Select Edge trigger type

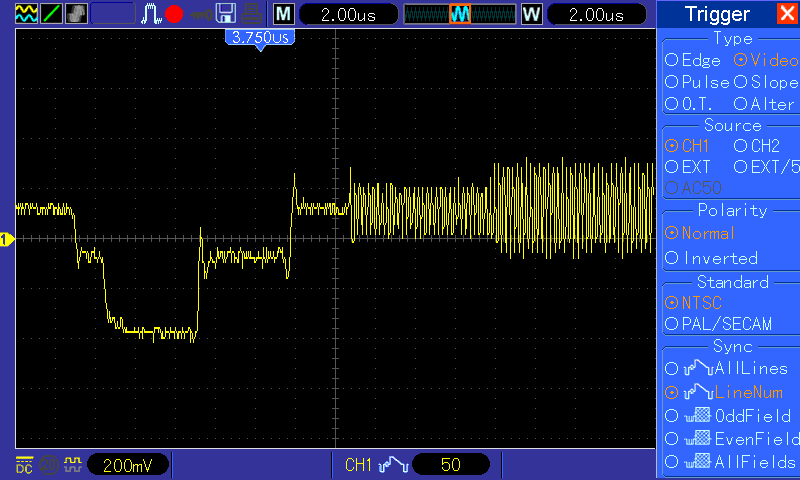[x=693, y=60]
